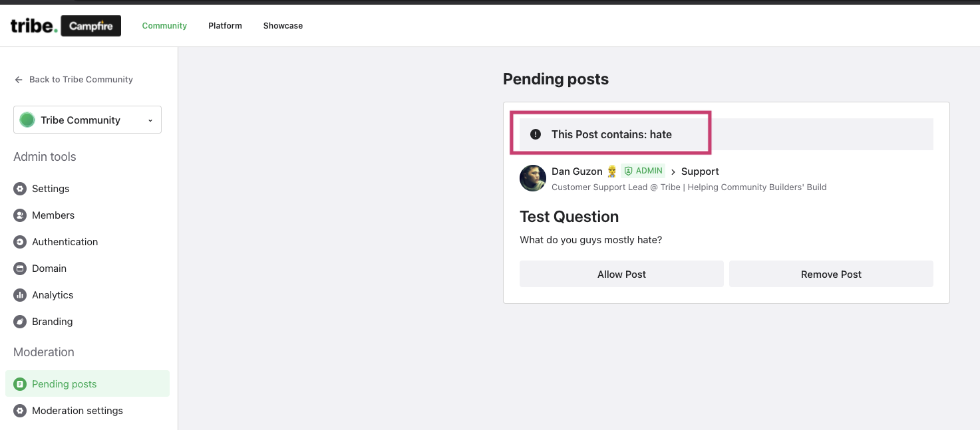Click the Domain icon in sidebar
Image resolution: width=980 pixels, height=430 pixels.
tap(20, 269)
